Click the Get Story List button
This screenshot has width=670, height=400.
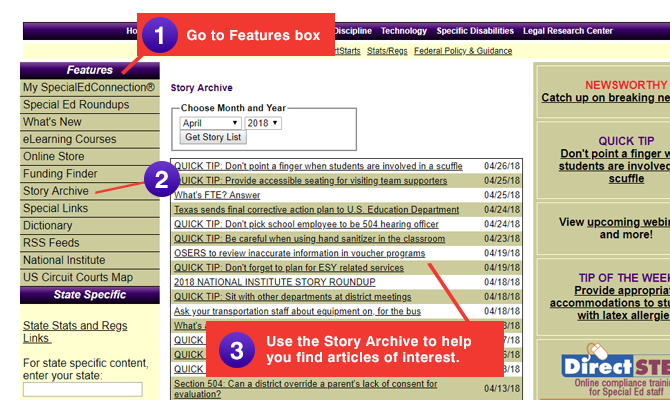(x=213, y=137)
